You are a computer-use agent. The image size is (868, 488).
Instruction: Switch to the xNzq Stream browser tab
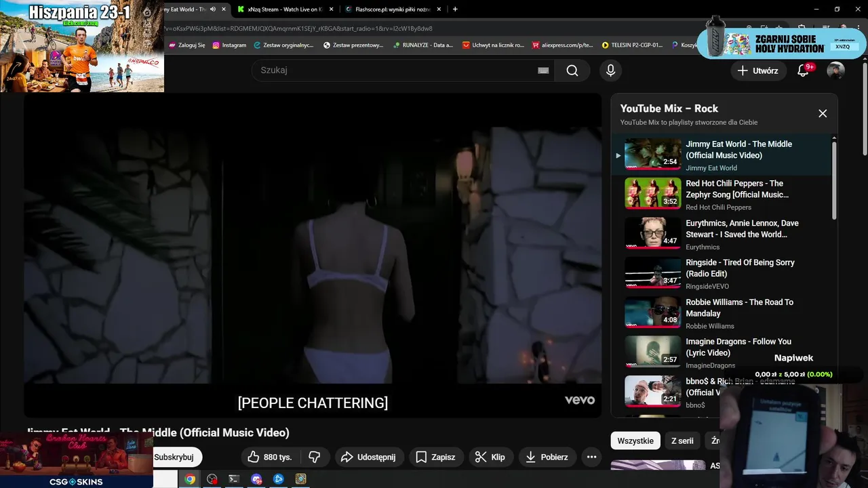(284, 9)
